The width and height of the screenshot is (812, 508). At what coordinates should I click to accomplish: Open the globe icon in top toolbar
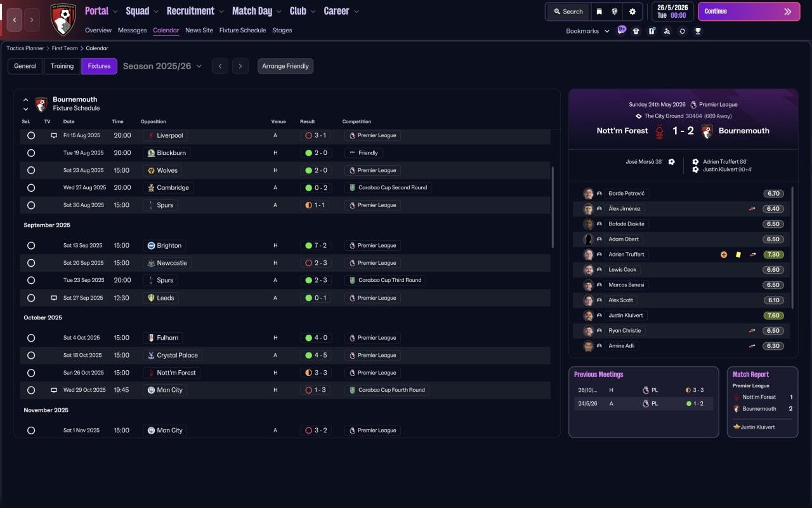pyautogui.click(x=615, y=11)
